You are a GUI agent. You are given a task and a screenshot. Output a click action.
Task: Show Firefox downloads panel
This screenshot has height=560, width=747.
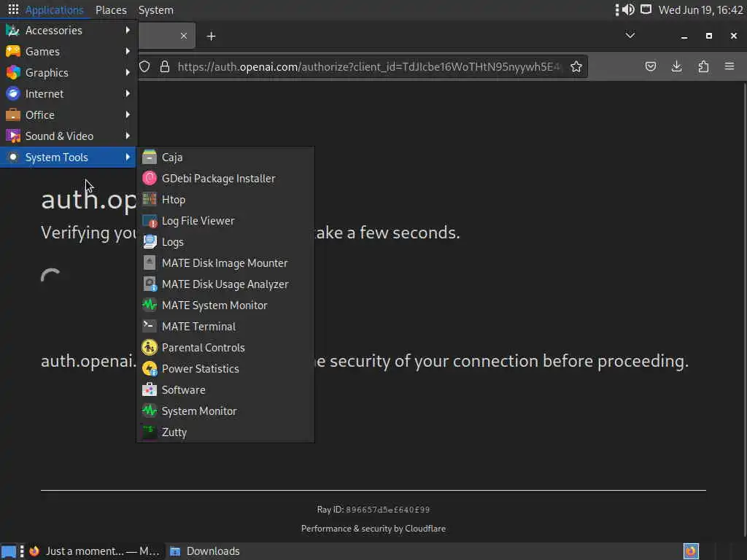(x=676, y=66)
